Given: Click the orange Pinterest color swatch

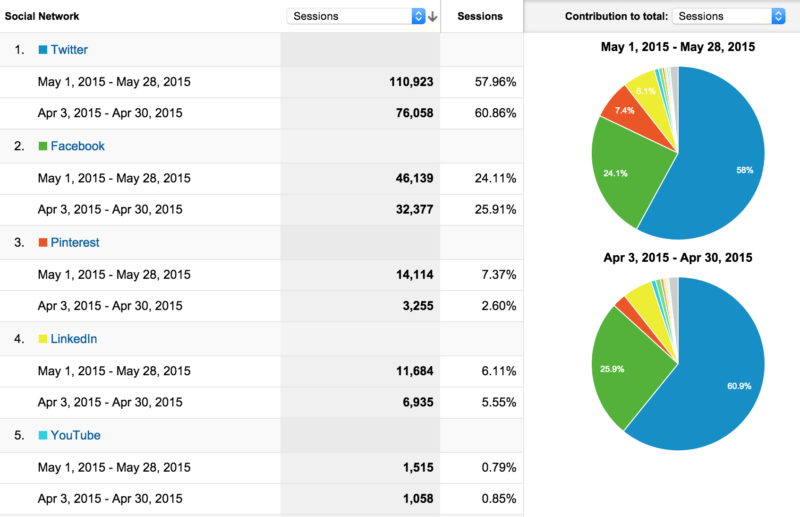Looking at the screenshot, I should [43, 242].
